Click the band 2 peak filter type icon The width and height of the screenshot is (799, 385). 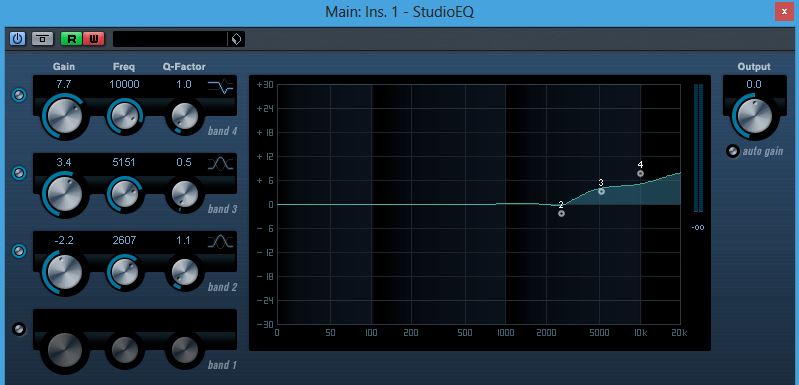(x=221, y=241)
